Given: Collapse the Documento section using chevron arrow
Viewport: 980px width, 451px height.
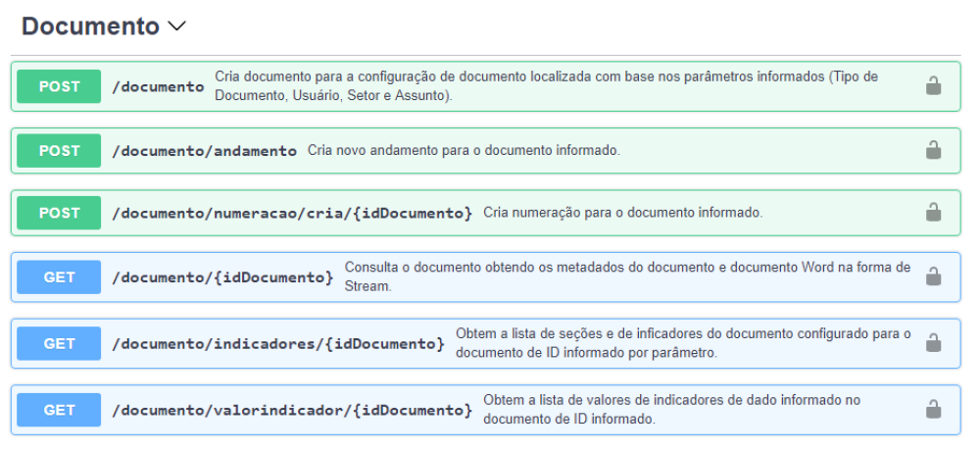Looking at the screenshot, I should (x=177, y=26).
